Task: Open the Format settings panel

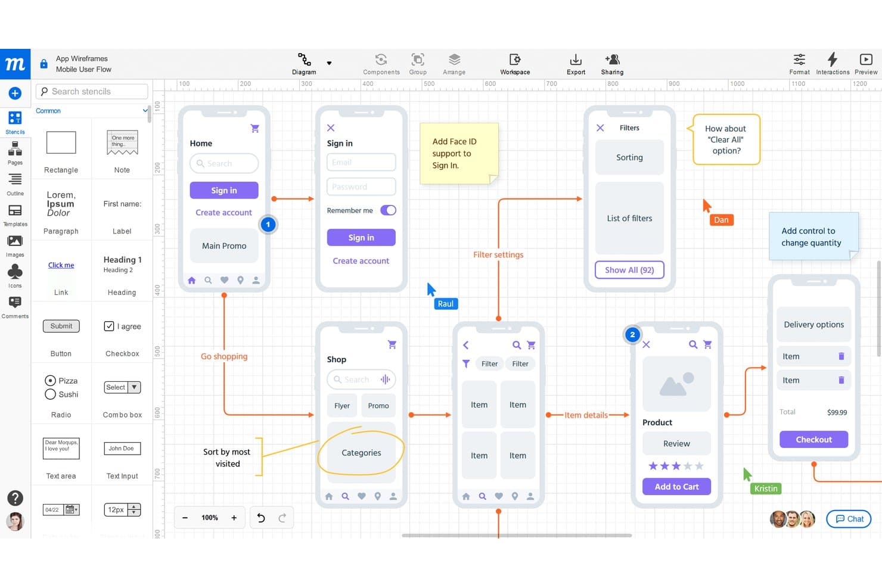Action: click(x=799, y=64)
